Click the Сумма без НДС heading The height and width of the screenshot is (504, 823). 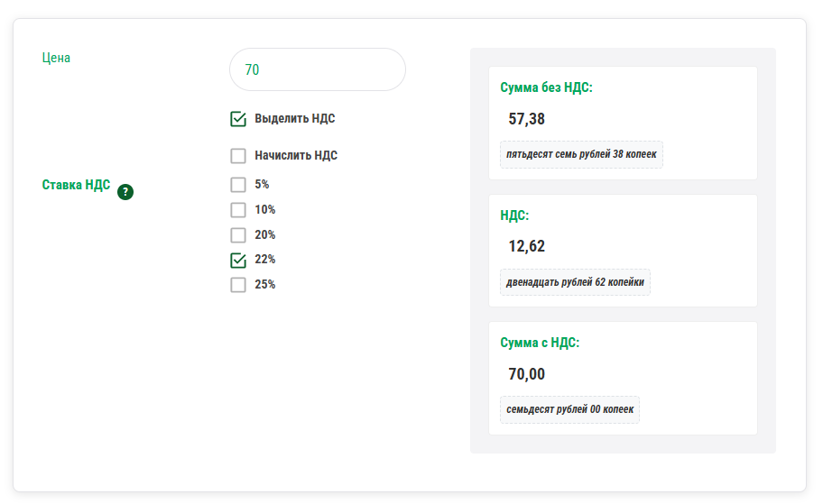tap(546, 87)
